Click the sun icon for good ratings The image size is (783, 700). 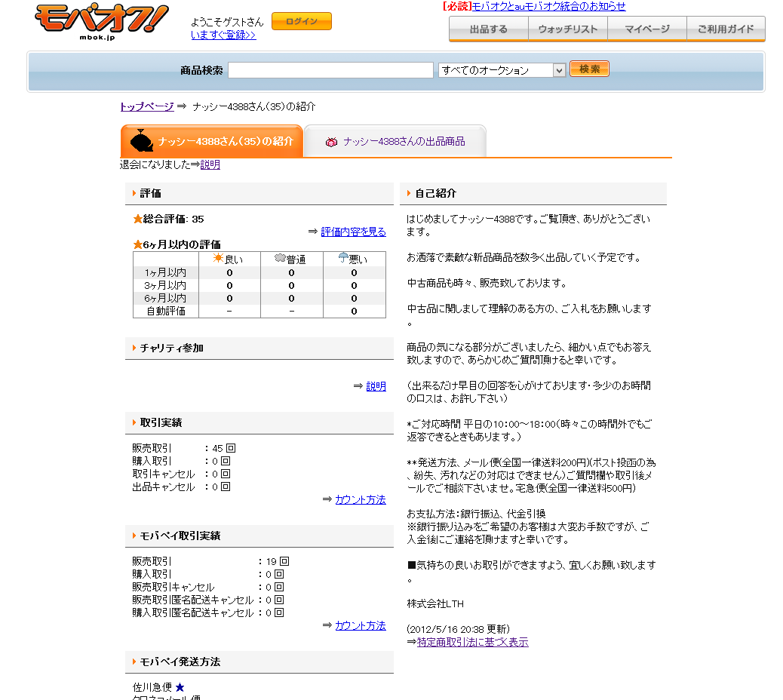[219, 259]
